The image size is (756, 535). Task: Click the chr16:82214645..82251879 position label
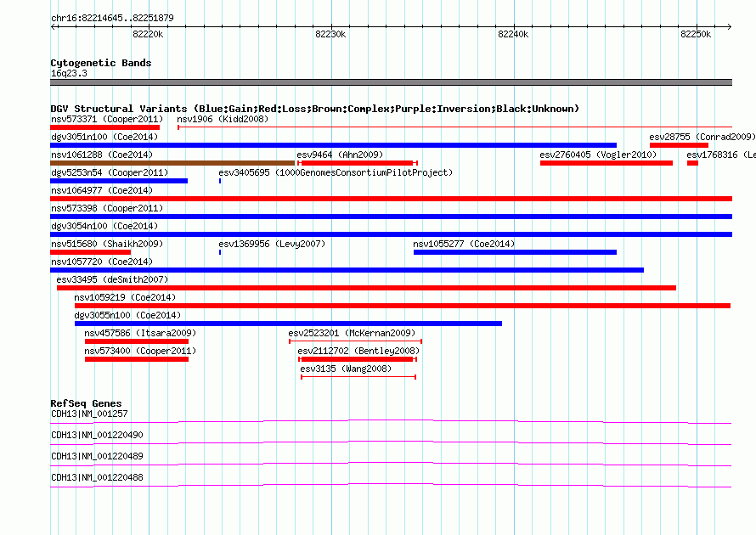click(x=112, y=18)
